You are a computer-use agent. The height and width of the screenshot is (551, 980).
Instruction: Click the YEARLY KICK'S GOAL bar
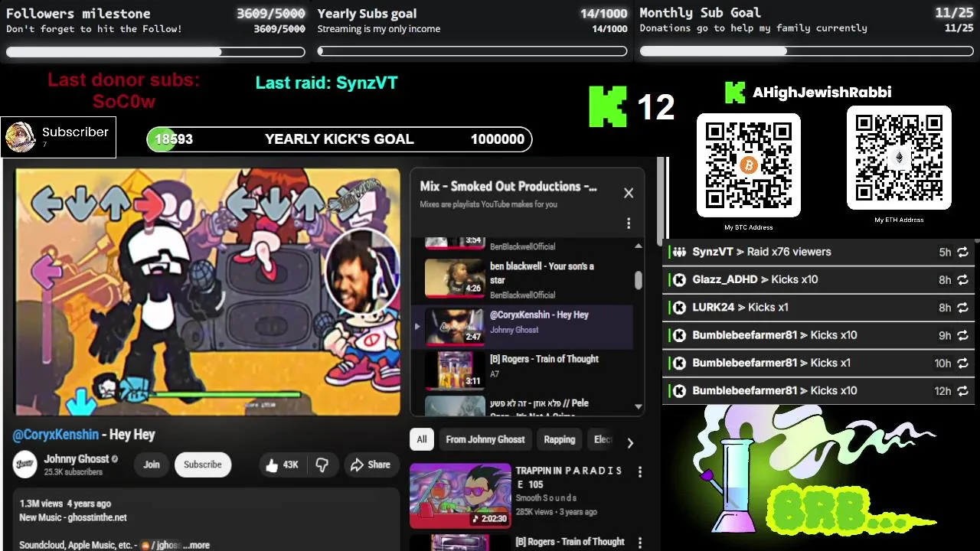339,139
